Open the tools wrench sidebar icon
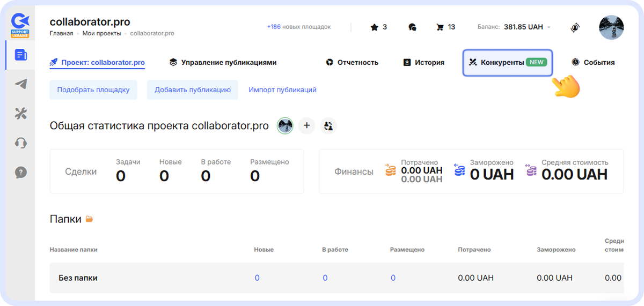This screenshot has width=644, height=306. coord(20,114)
